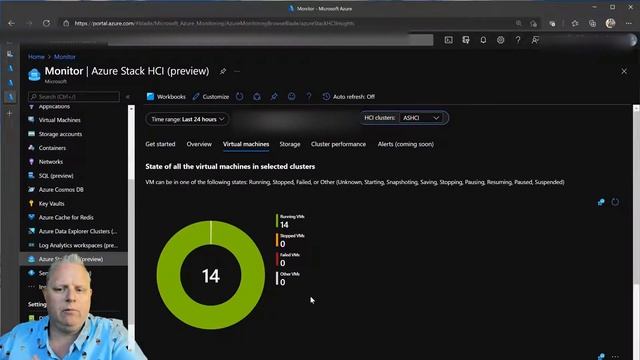Viewport: 640px width, 360px height.
Task: Open SQL (preview) in the sidebar
Action: (x=56, y=176)
